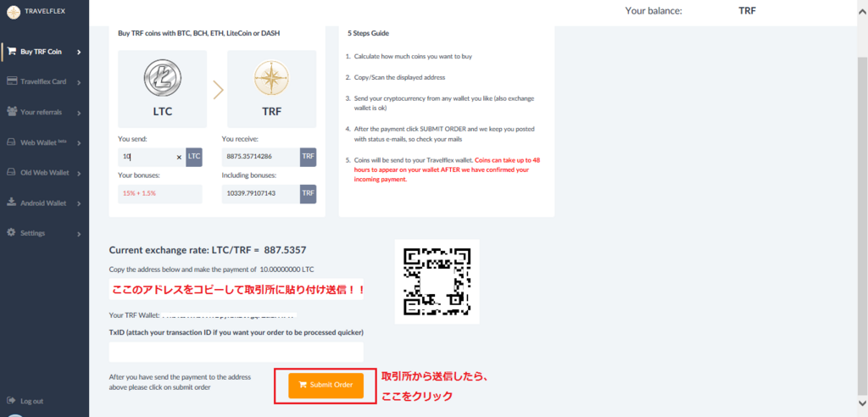The height and width of the screenshot is (417, 868).
Task: Click the You receive amount field
Action: pos(261,157)
